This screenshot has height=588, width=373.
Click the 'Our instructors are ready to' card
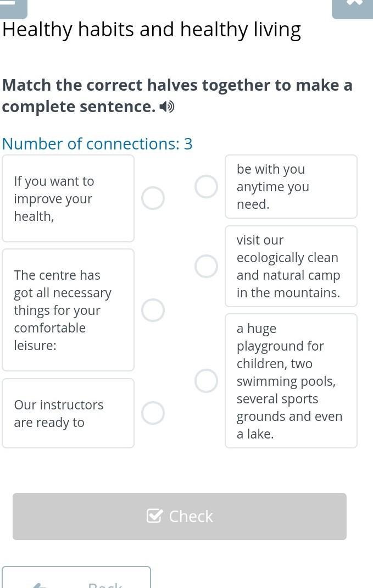68,413
